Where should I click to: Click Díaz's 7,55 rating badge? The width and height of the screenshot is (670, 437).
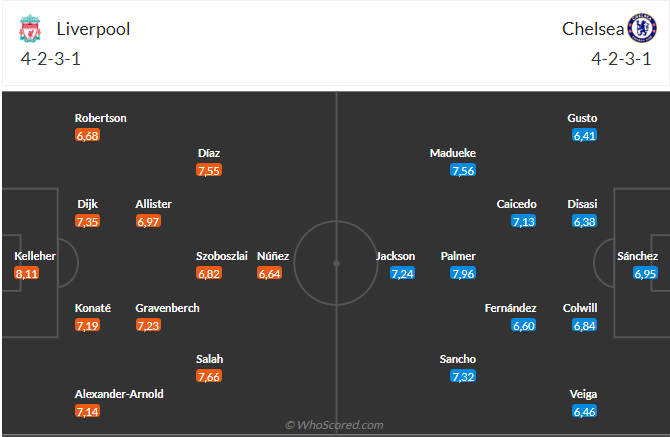(209, 170)
